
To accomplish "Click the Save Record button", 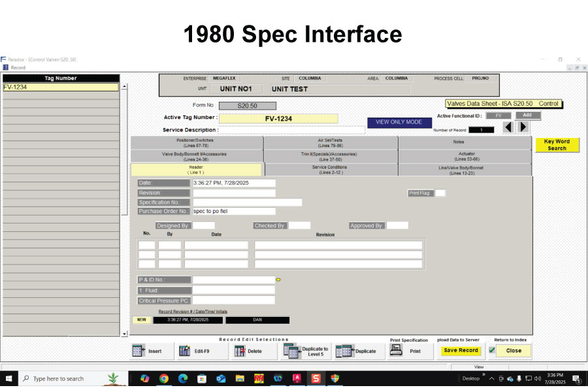I will [x=461, y=351].
